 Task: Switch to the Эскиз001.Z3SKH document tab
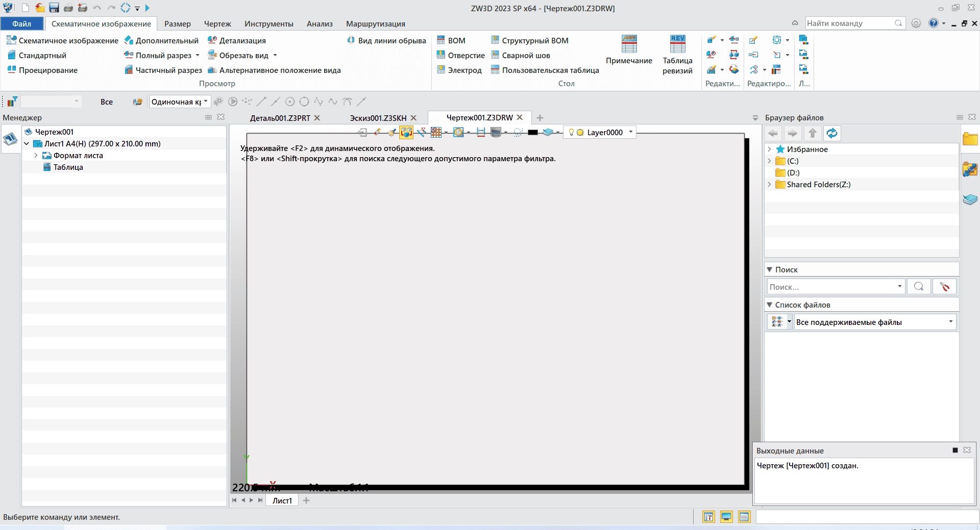(378, 118)
